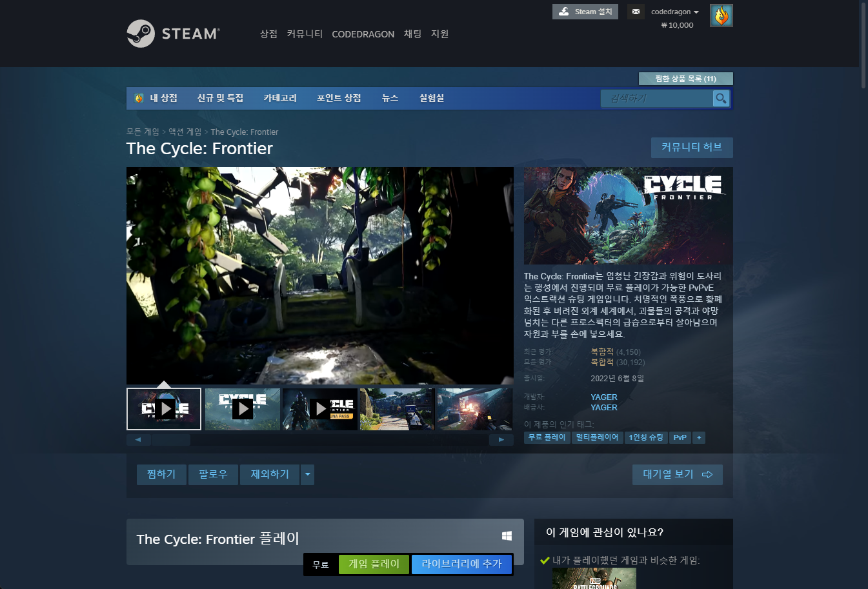Click 대기열 보기 button
This screenshot has height=589, width=868.
(x=677, y=475)
